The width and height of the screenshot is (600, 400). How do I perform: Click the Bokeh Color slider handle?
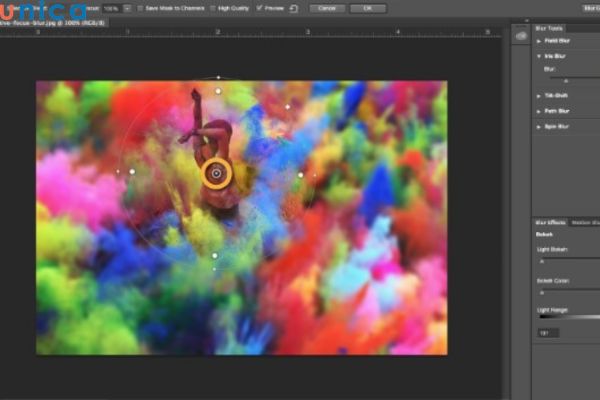point(542,293)
